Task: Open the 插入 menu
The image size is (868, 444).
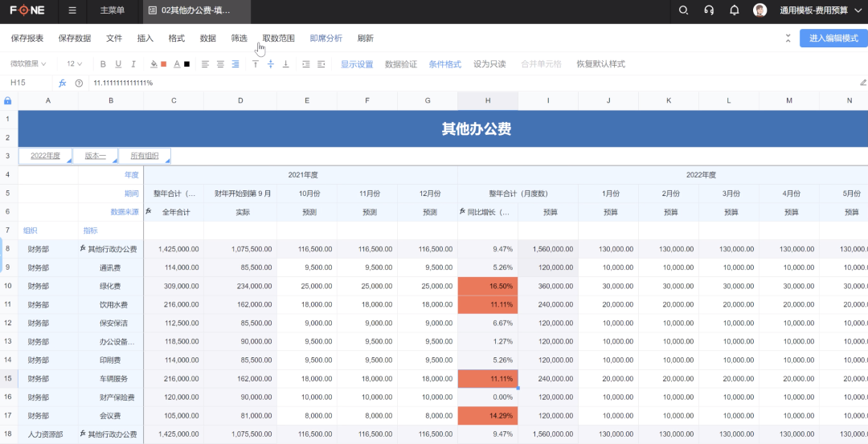Action: 145,39
